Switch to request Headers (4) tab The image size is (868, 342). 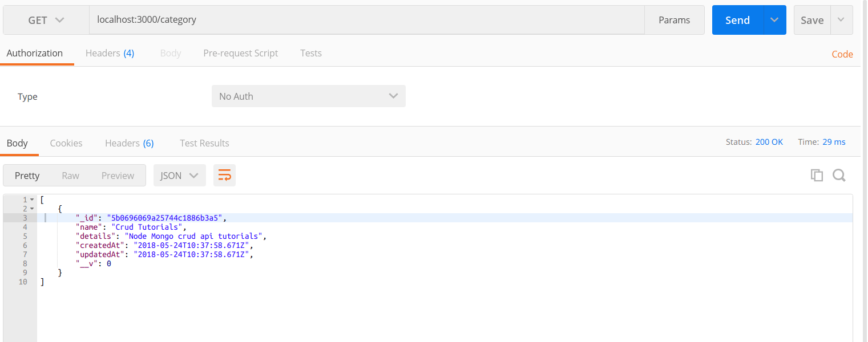click(x=110, y=53)
